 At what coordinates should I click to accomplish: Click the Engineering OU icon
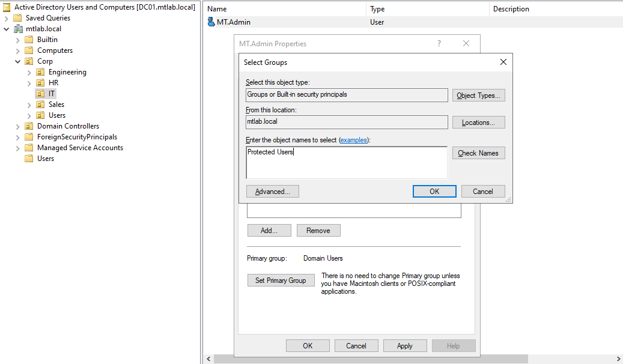tap(40, 72)
